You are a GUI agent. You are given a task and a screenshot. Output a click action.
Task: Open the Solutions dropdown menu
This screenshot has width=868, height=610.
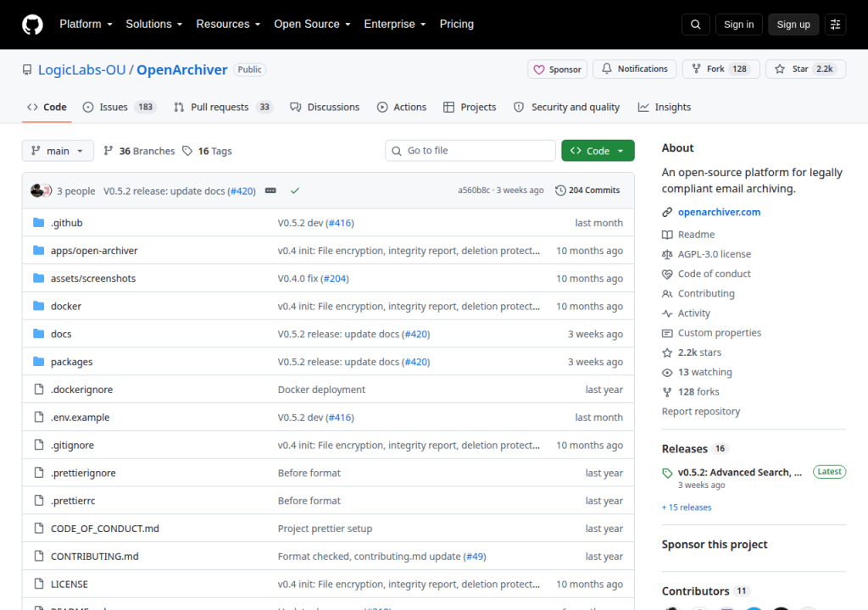coord(154,25)
